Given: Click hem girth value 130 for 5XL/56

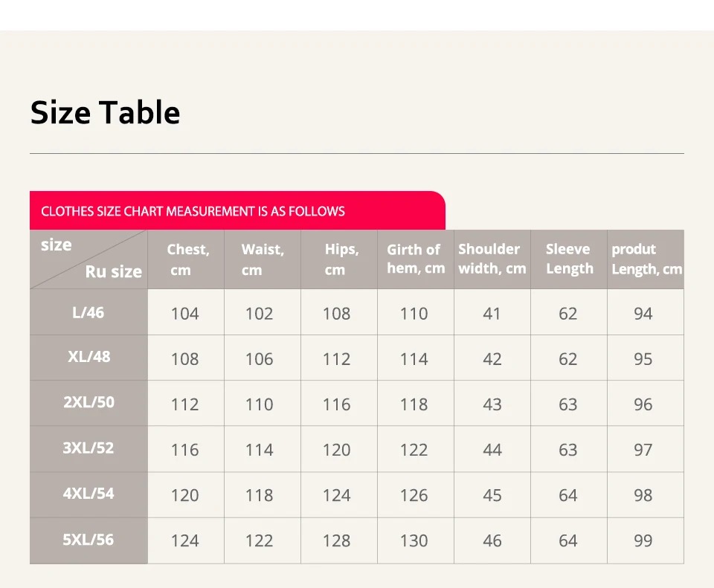Looking at the screenshot, I should [x=414, y=540].
